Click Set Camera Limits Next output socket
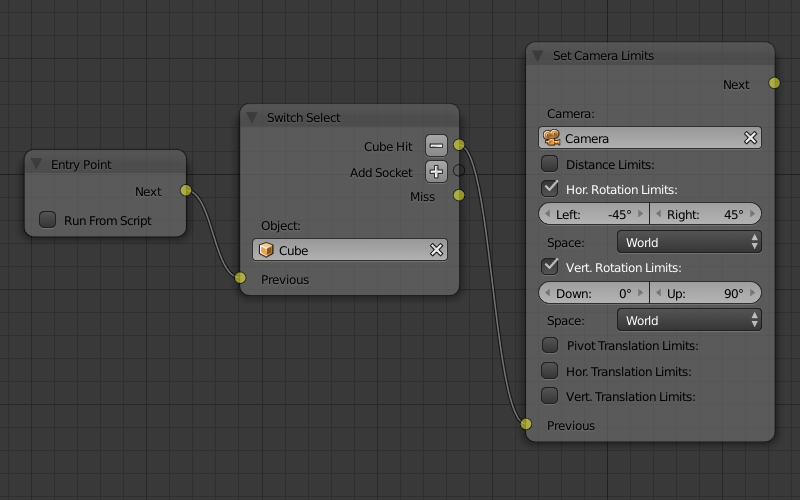The height and width of the screenshot is (500, 800). (x=774, y=84)
